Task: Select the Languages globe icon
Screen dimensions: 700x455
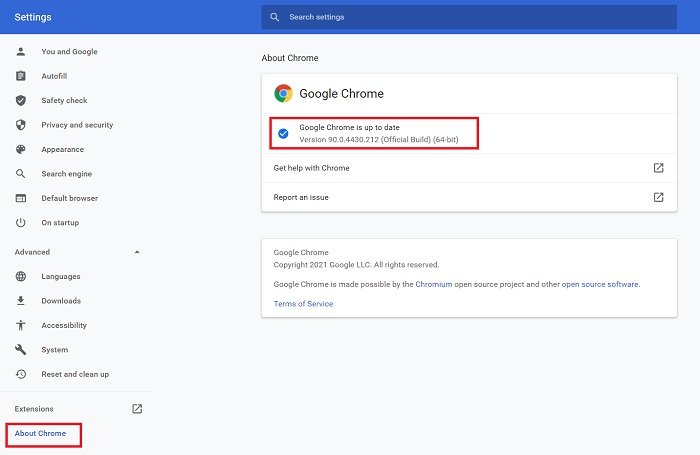Action: tap(21, 276)
